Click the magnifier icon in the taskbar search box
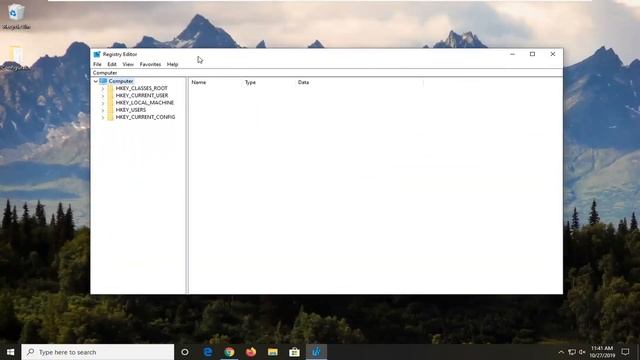This screenshot has height=360, width=640. point(31,352)
